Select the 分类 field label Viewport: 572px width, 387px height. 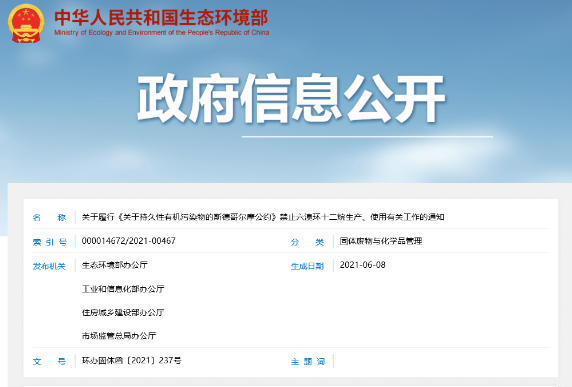[307, 242]
